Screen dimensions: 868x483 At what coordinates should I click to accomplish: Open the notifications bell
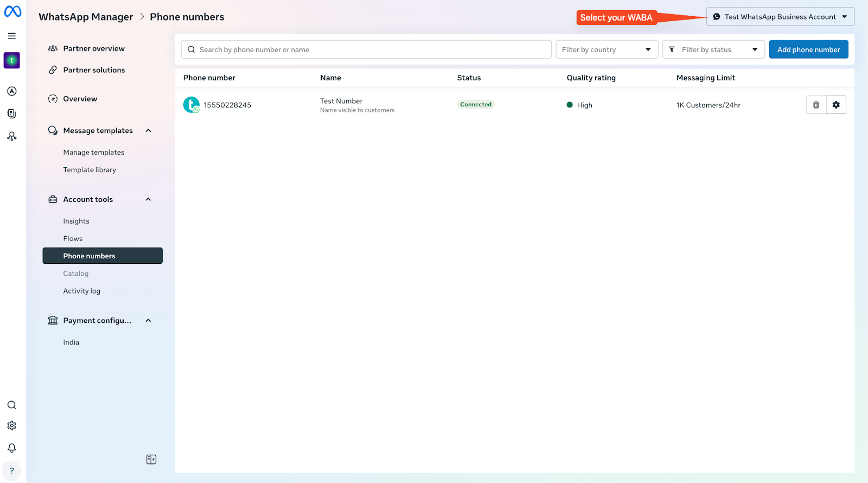pyautogui.click(x=12, y=448)
